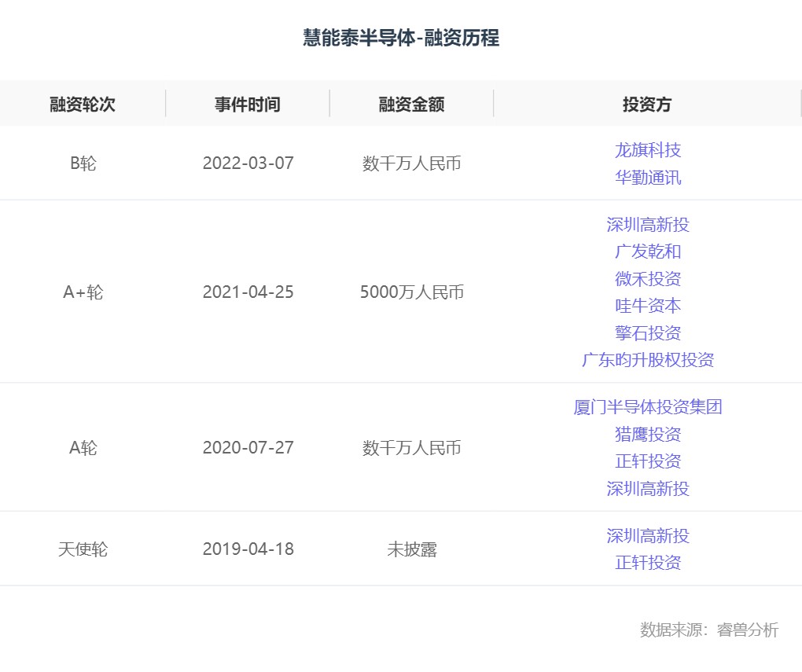The height and width of the screenshot is (672, 802).
Task: Click the 融资金额 column header
Action: 412,105
